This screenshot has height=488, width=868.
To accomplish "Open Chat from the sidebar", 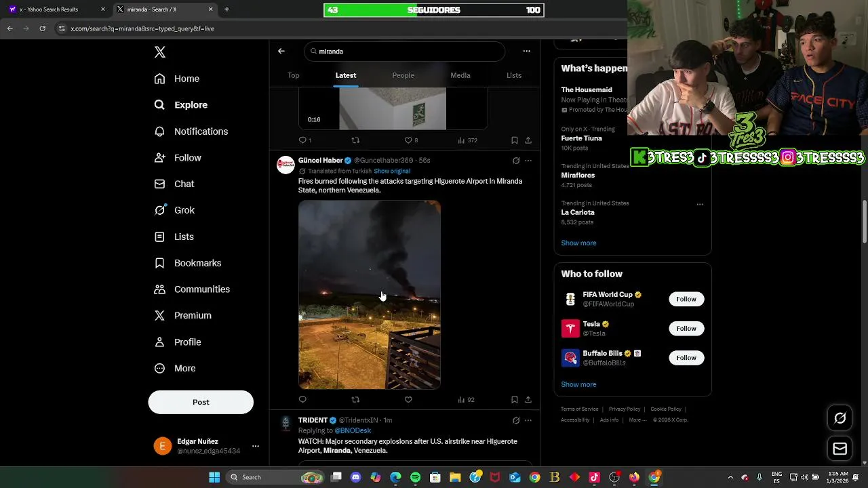I will coord(174,184).
